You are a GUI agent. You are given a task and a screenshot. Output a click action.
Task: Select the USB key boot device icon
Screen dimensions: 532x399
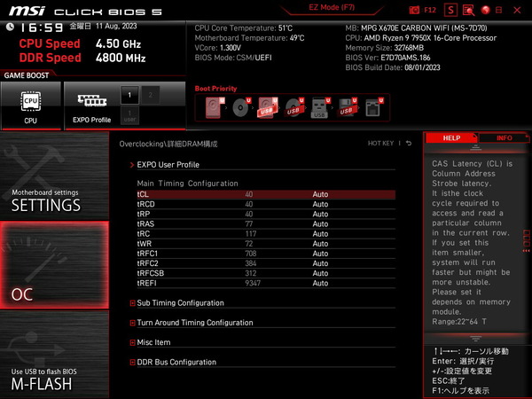point(320,107)
